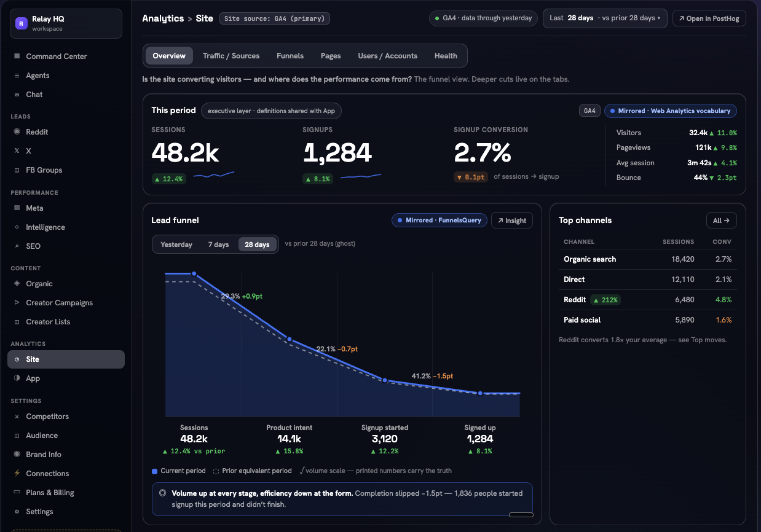
Task: Click the signups sparkline chart
Action: [x=361, y=176]
